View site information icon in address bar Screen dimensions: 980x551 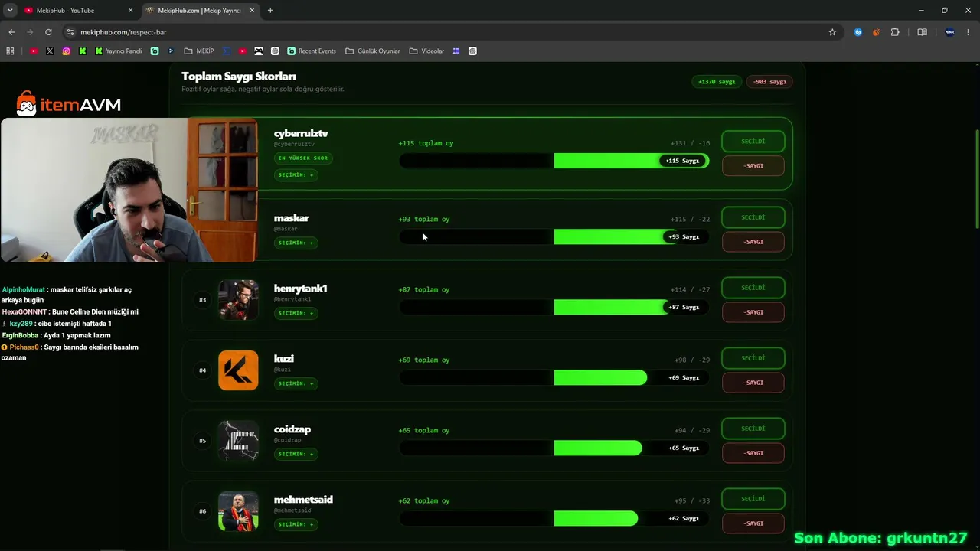coord(70,32)
